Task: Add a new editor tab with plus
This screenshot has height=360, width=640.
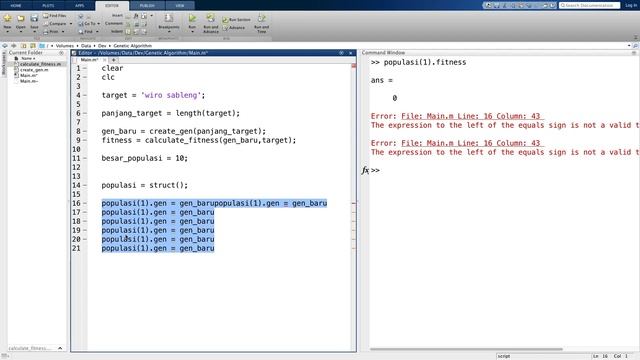Action: point(113,60)
